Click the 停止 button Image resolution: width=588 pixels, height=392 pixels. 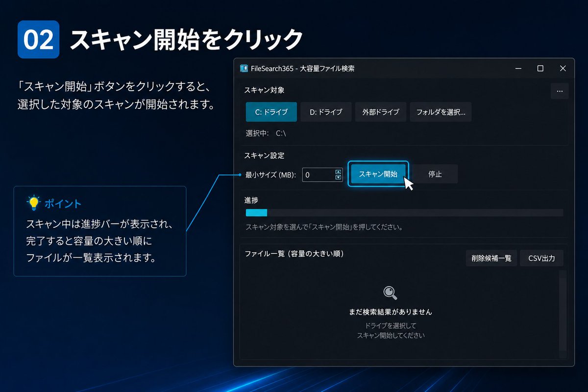(x=435, y=174)
